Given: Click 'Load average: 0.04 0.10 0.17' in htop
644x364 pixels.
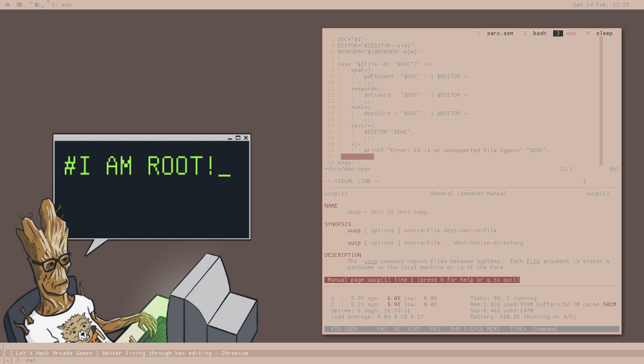Looking at the screenshot, I should click(x=377, y=317).
